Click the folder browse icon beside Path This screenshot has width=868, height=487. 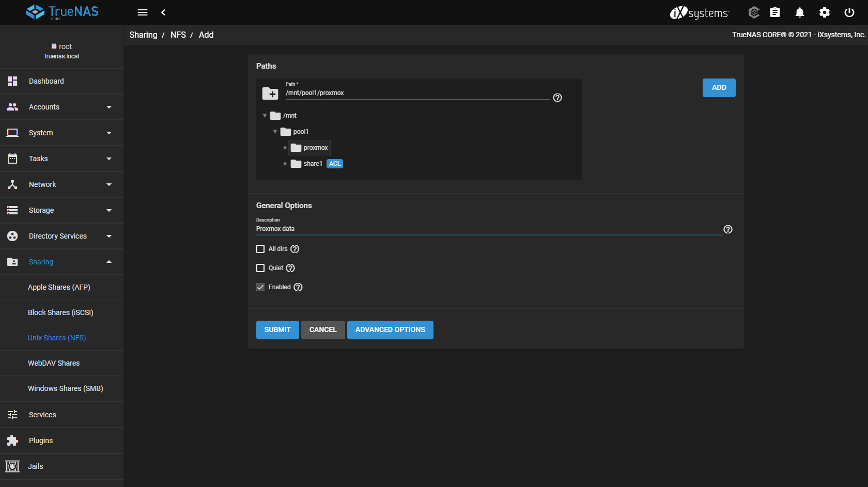pyautogui.click(x=270, y=93)
